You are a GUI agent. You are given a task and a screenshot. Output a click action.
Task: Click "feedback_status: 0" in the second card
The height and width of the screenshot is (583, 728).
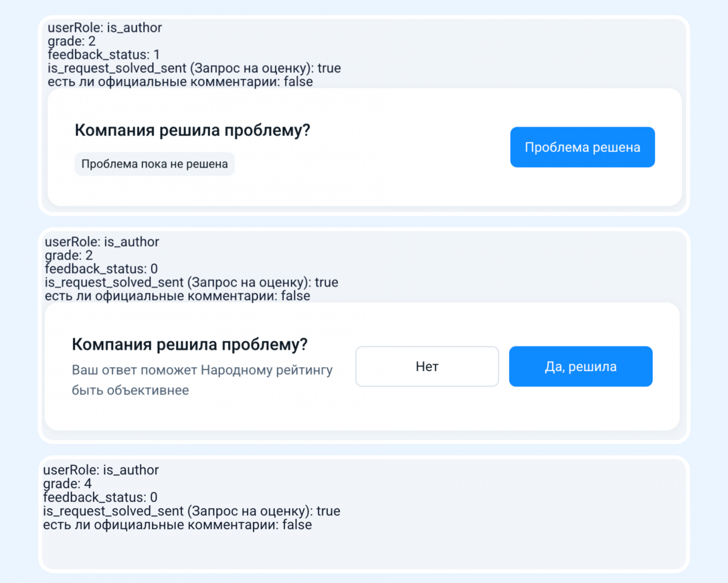[x=101, y=269]
